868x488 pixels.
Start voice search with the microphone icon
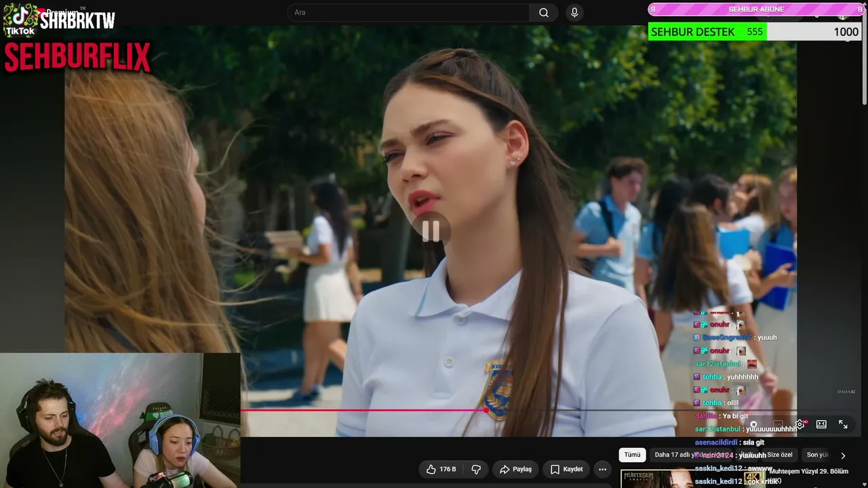click(x=574, y=13)
